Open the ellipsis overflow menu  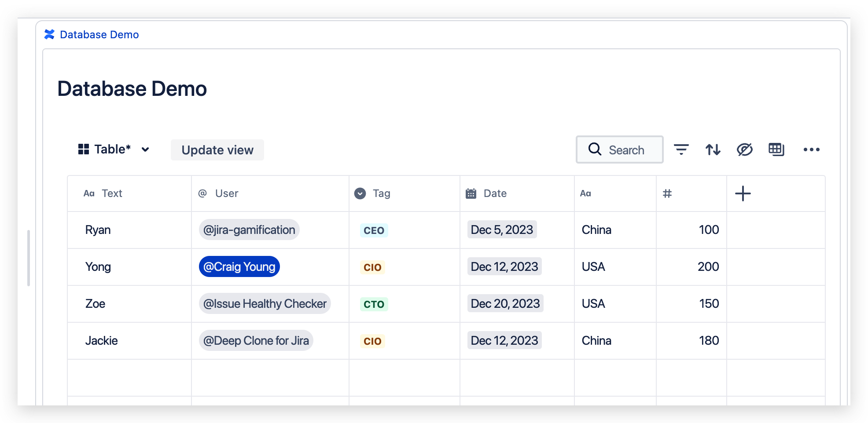click(812, 150)
